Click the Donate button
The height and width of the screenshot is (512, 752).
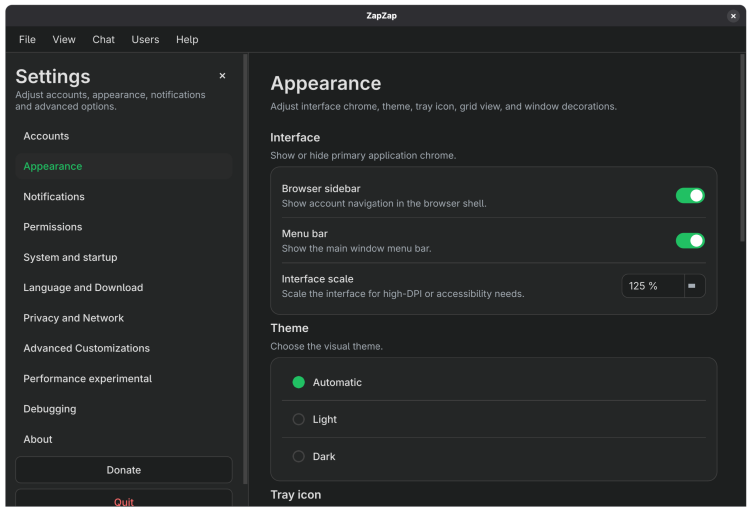(x=124, y=470)
